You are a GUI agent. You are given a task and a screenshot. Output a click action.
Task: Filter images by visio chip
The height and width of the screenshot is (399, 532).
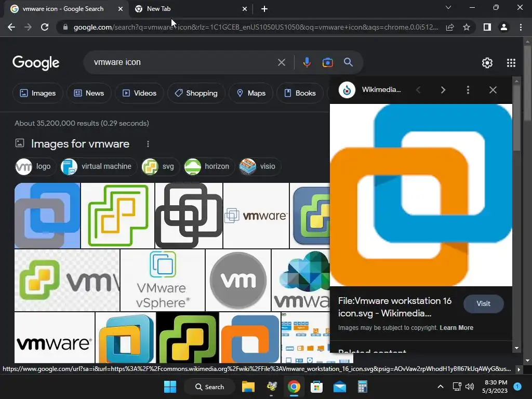tap(260, 167)
